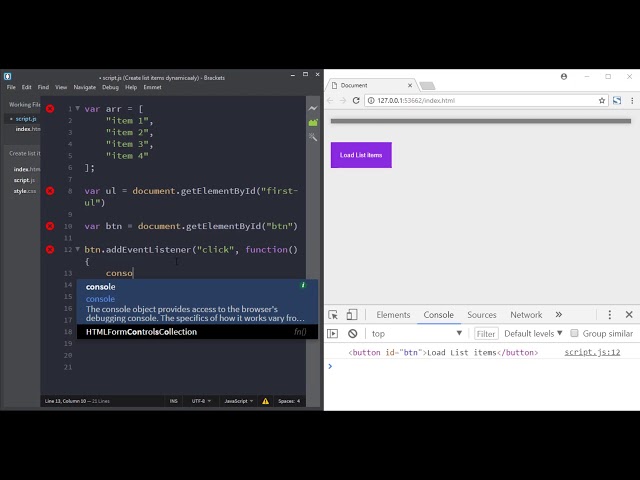This screenshot has width=640, height=480.
Task: Click the site information icon in address bar
Action: (371, 100)
